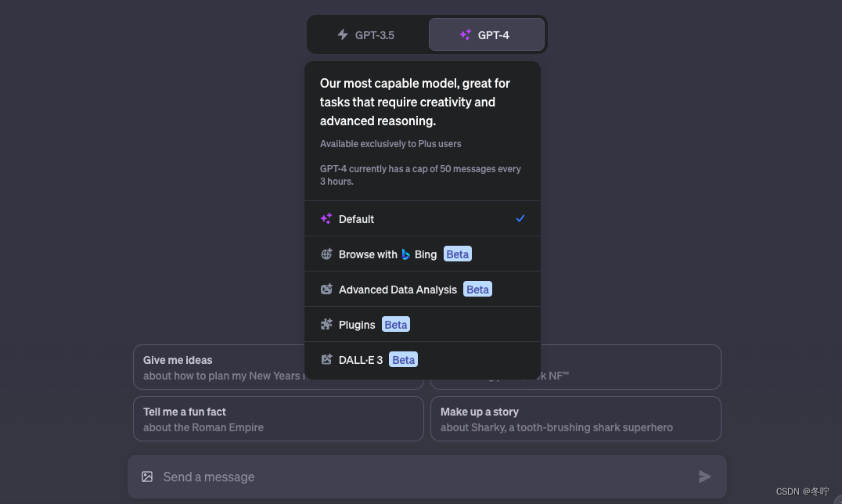Image resolution: width=842 pixels, height=504 pixels.
Task: Click the Beta badge beside DALL·E 3
Action: [x=403, y=359]
